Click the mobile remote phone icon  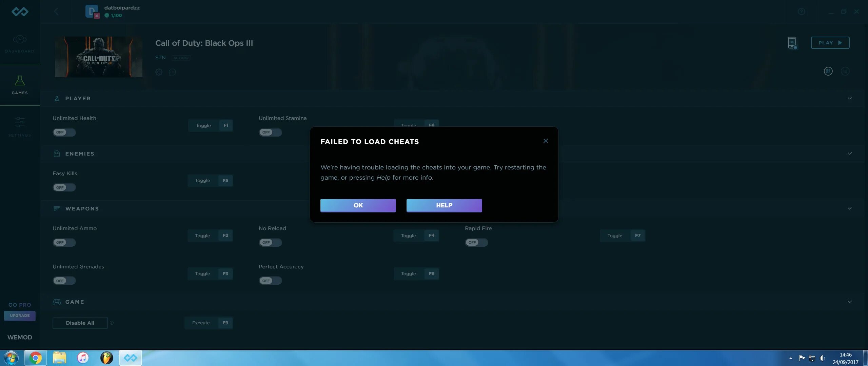click(792, 43)
